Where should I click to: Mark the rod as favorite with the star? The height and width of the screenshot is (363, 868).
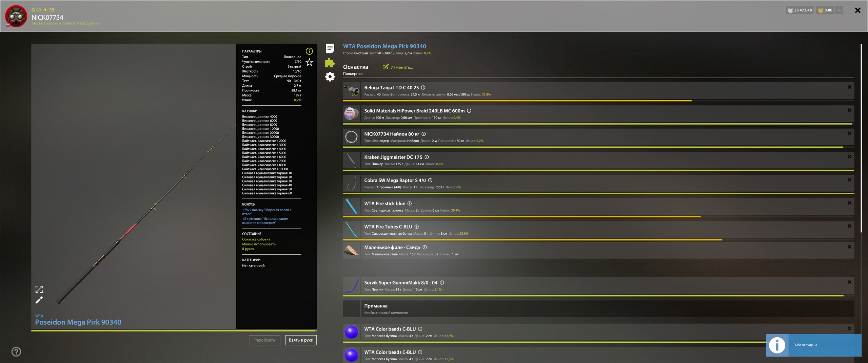click(309, 62)
